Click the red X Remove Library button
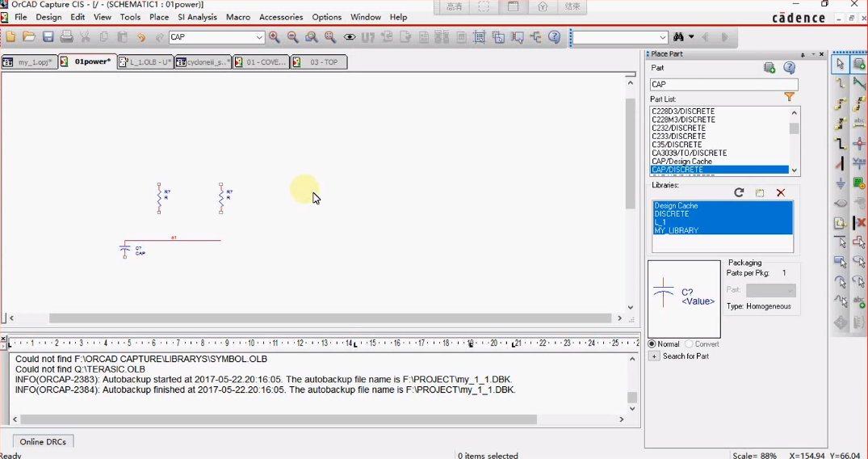The image size is (868, 459). [x=781, y=192]
